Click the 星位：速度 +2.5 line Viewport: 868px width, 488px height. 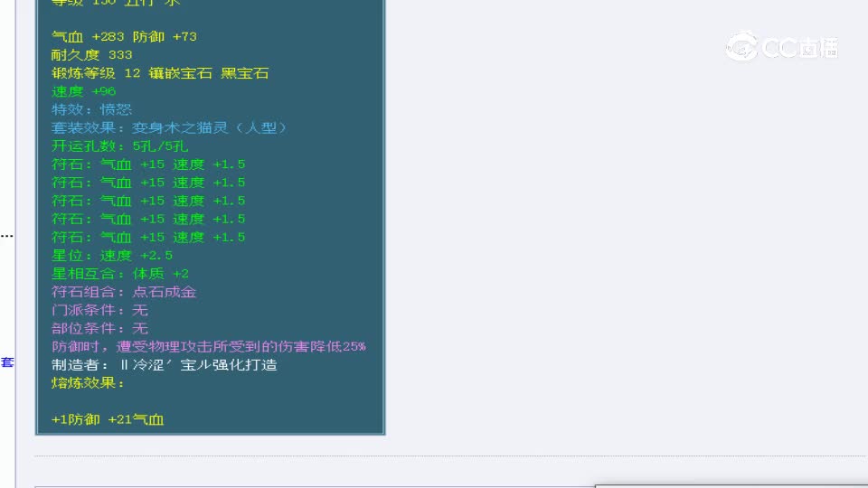tap(112, 256)
